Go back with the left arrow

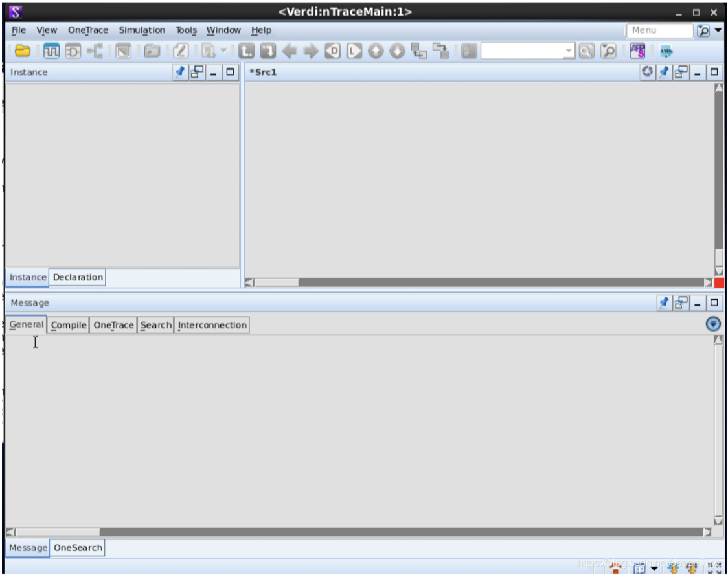point(290,51)
